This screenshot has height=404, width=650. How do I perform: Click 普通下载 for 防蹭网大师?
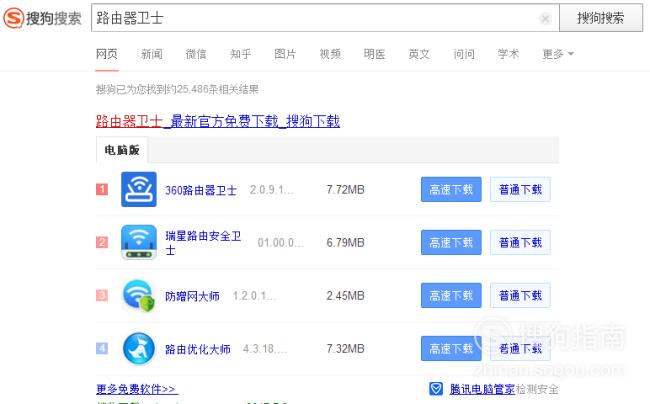[520, 295]
